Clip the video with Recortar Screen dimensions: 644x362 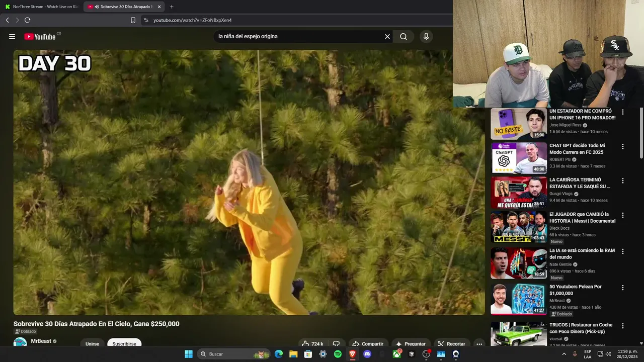pyautogui.click(x=451, y=344)
